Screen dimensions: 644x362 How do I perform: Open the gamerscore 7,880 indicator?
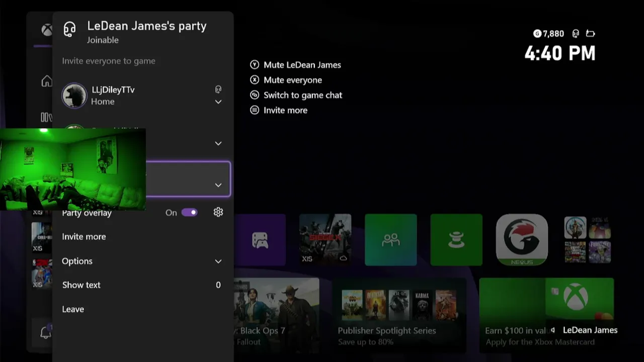pyautogui.click(x=548, y=34)
